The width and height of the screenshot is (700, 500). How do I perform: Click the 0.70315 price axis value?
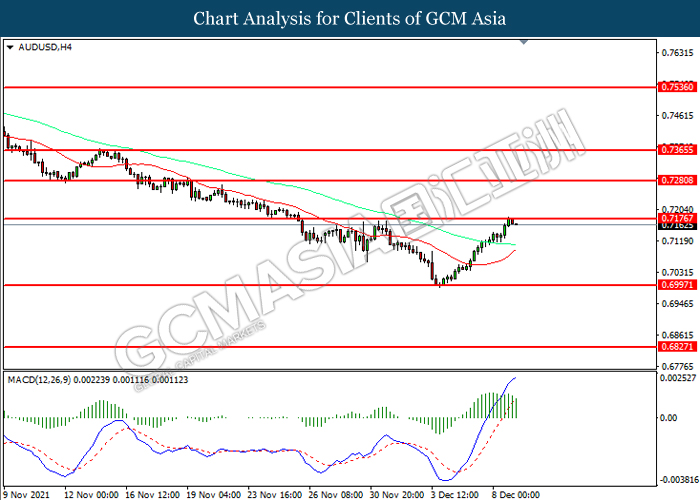(x=678, y=272)
